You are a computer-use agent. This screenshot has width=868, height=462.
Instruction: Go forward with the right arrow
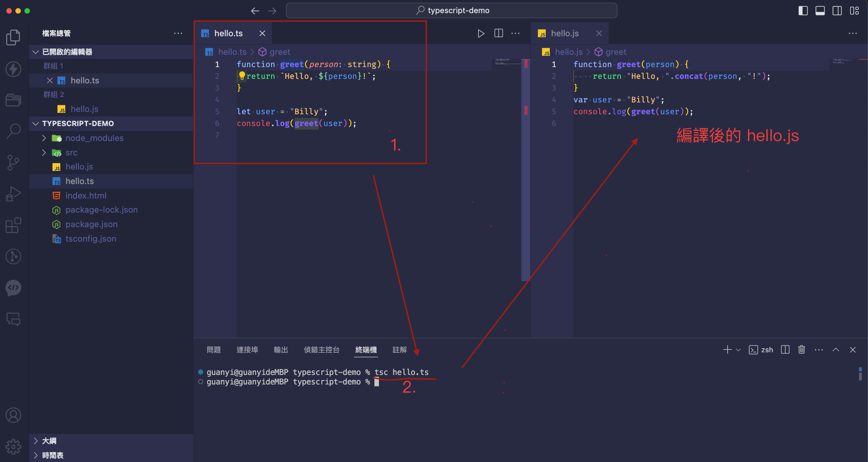272,10
